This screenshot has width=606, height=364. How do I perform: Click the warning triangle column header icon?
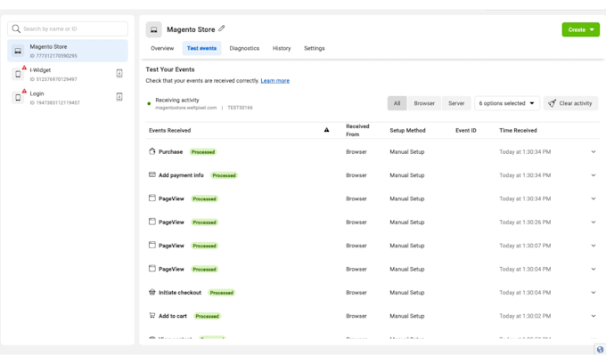pos(326,130)
